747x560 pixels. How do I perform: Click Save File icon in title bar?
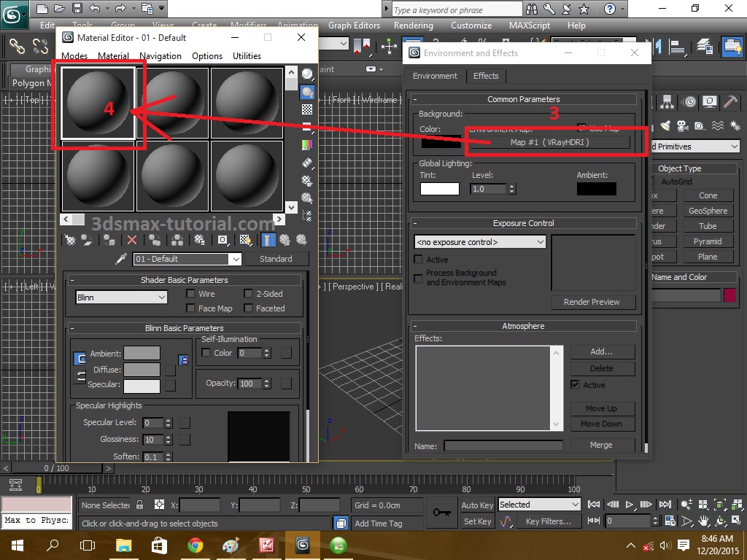tap(77, 8)
